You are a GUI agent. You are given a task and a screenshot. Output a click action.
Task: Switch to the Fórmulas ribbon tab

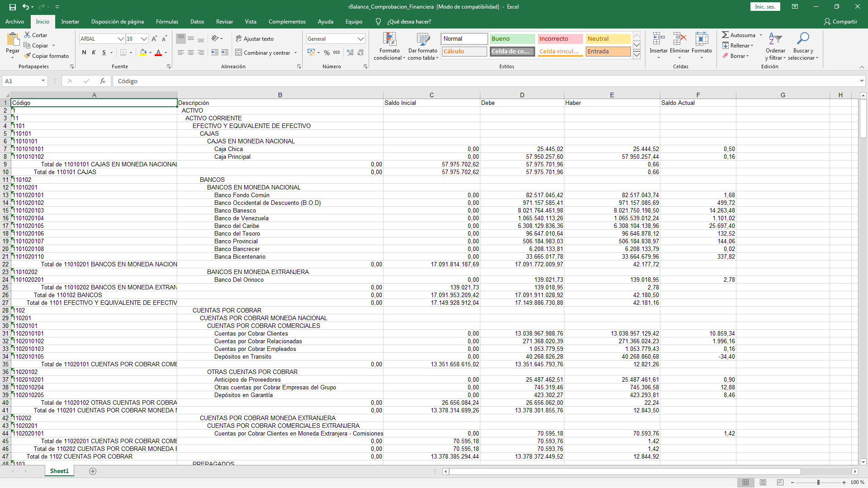pos(167,22)
